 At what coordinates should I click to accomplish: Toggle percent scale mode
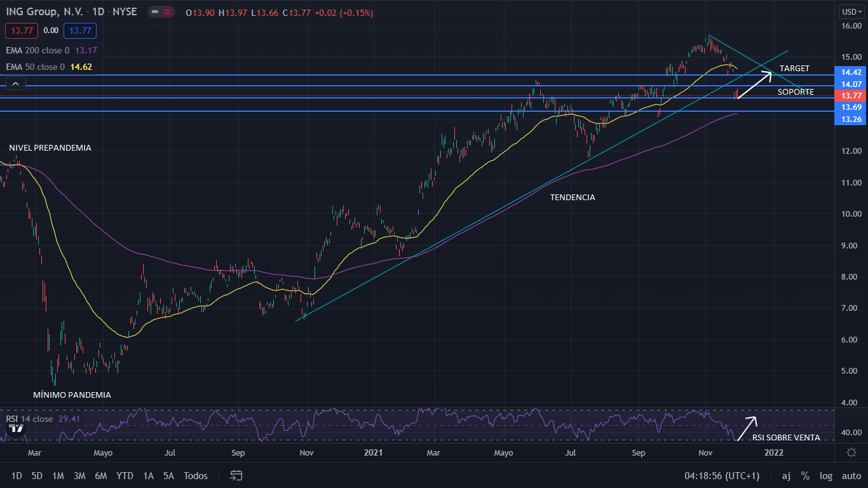805,475
